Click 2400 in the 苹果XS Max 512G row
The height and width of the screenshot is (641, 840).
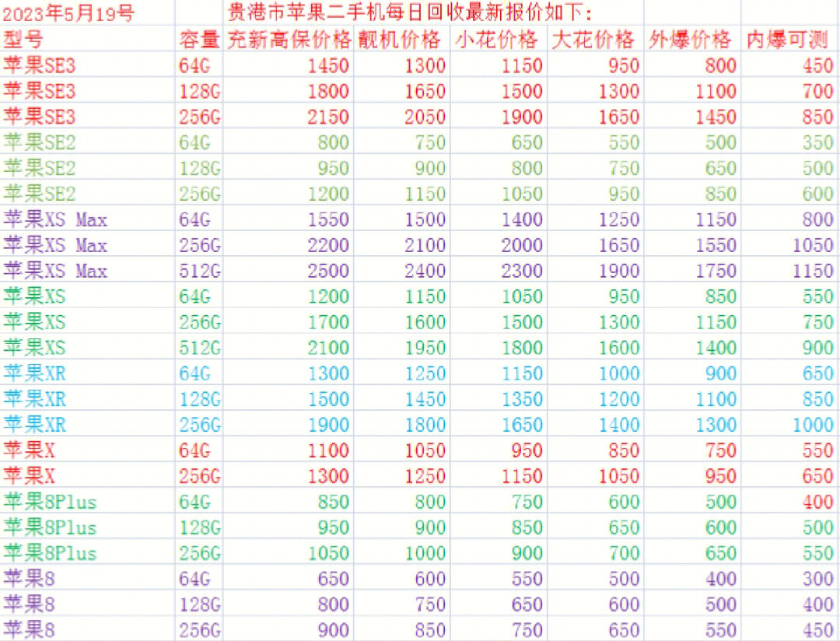pyautogui.click(x=425, y=271)
